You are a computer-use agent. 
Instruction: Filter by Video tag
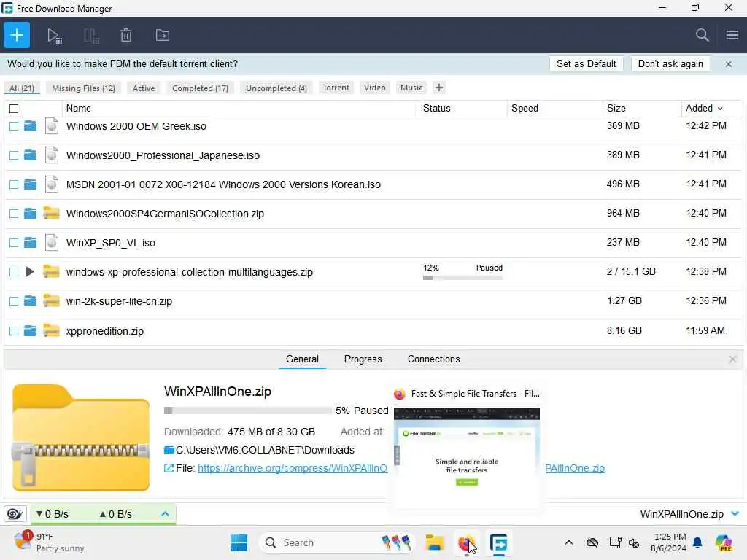click(x=374, y=87)
